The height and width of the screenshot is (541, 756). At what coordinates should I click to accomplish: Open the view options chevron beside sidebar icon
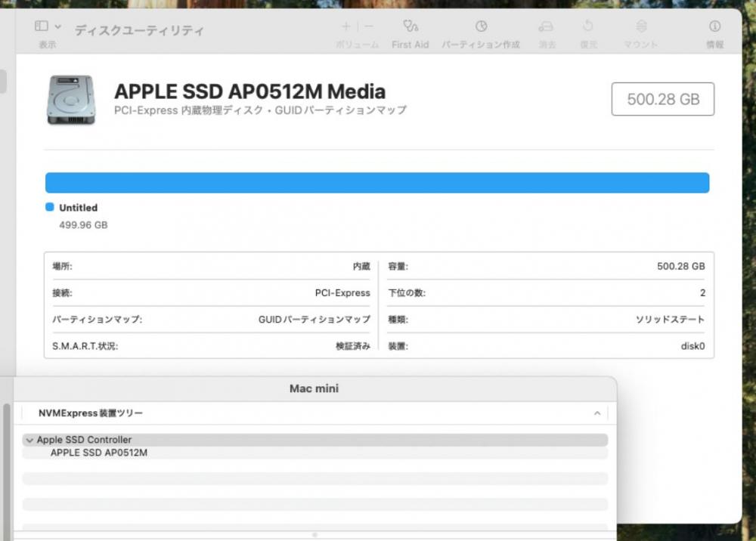pyautogui.click(x=58, y=26)
